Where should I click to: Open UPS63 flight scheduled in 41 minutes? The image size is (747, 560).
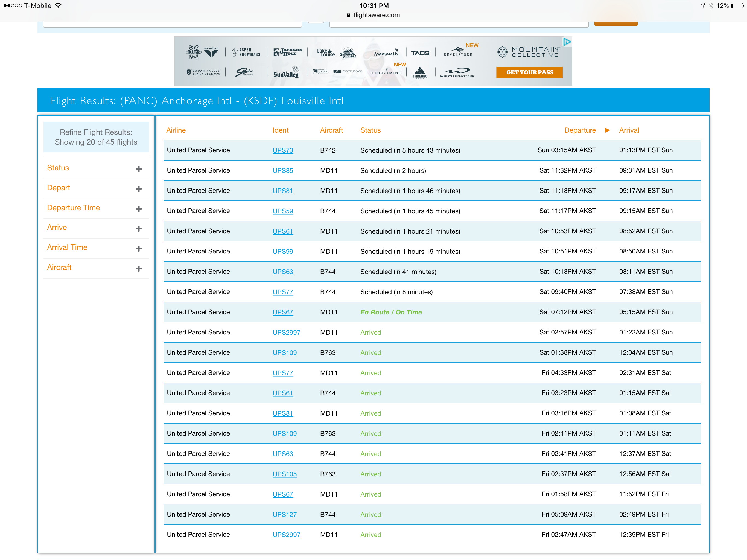click(283, 272)
